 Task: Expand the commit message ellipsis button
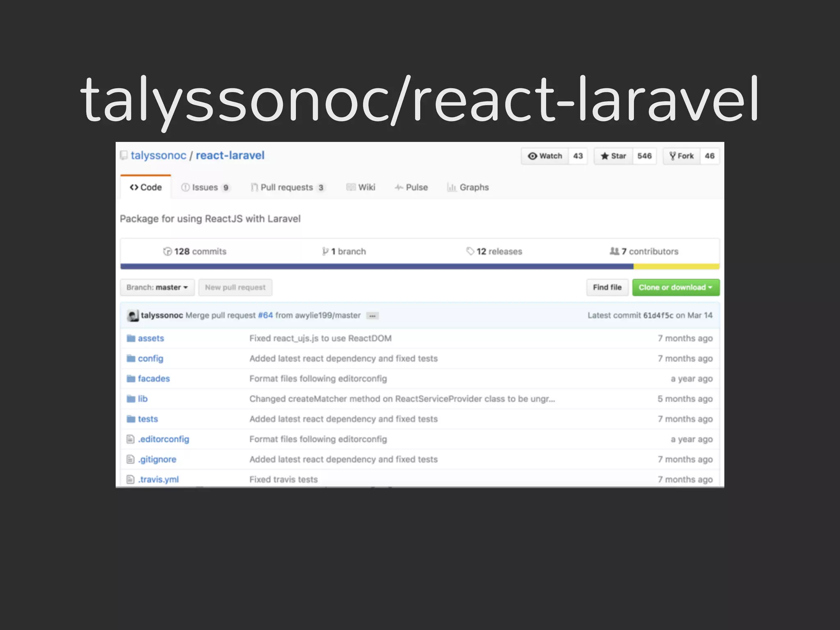tap(372, 316)
